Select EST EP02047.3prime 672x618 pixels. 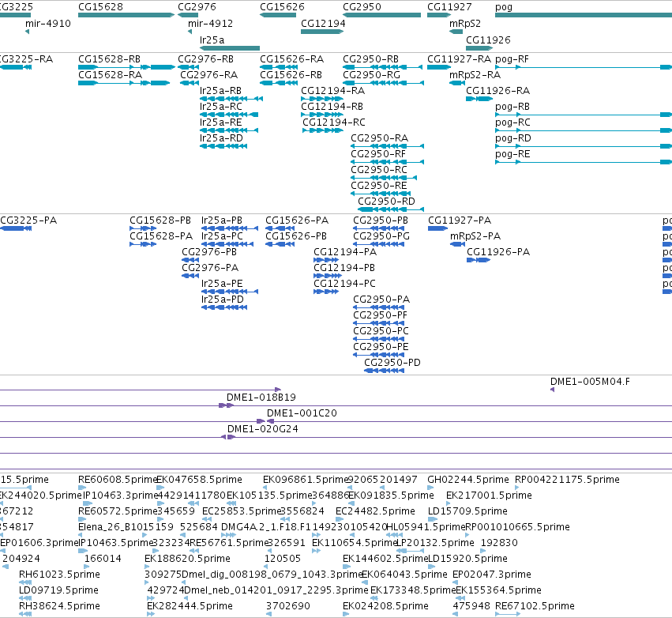pyautogui.click(x=492, y=575)
